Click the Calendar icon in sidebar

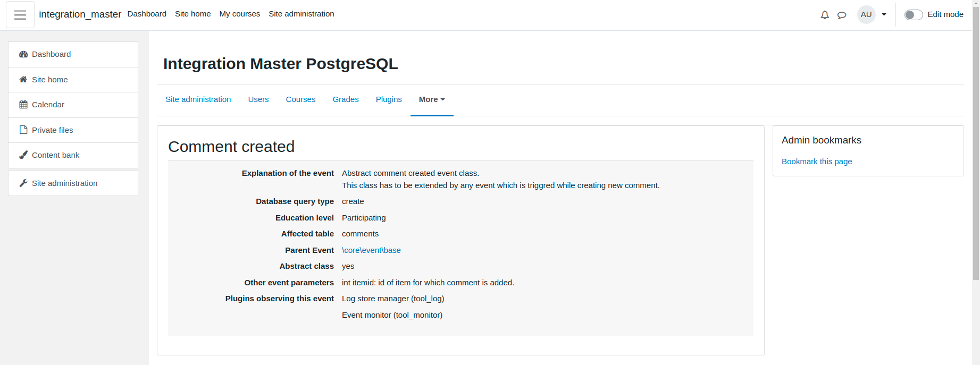(x=23, y=105)
